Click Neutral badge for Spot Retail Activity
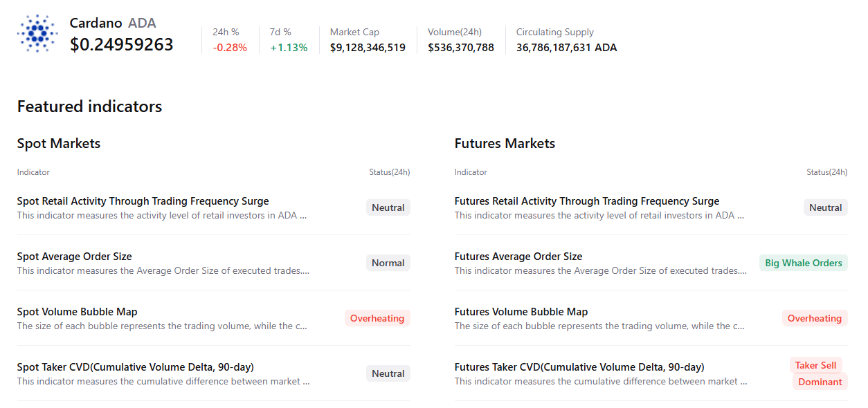This screenshot has height=408, width=868. [x=388, y=207]
